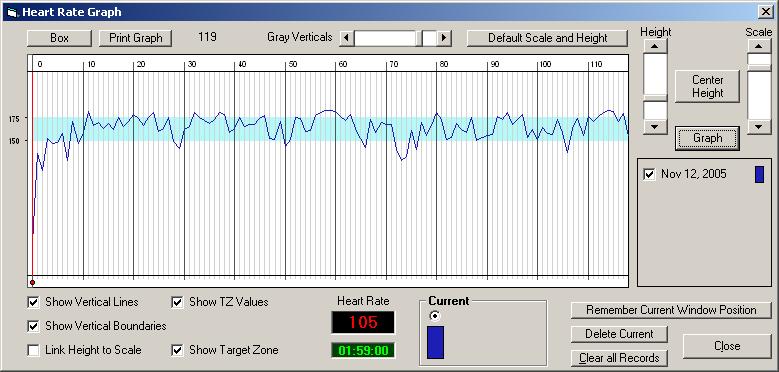Image resolution: width=779 pixels, height=372 pixels.
Task: Click the Scale scrollbar up arrow
Action: [x=759, y=46]
